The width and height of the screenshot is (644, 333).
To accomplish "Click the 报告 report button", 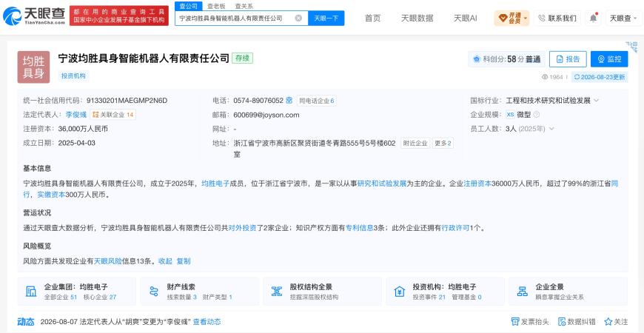I will [568, 59].
